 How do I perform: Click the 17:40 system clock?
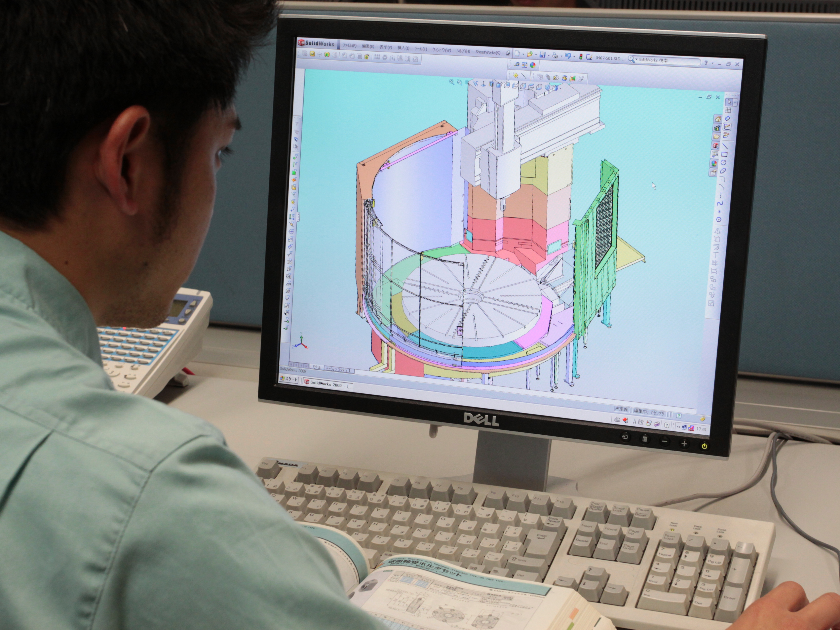[x=701, y=429]
